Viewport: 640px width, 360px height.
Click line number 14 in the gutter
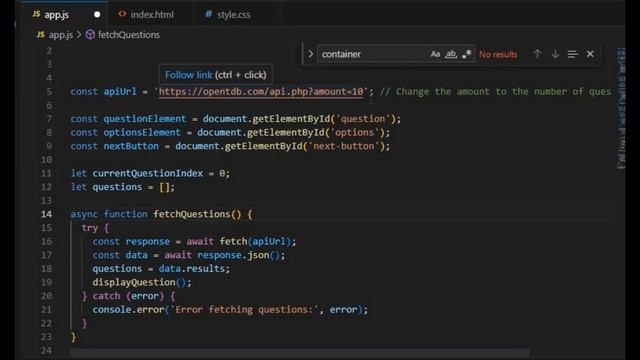(47, 214)
